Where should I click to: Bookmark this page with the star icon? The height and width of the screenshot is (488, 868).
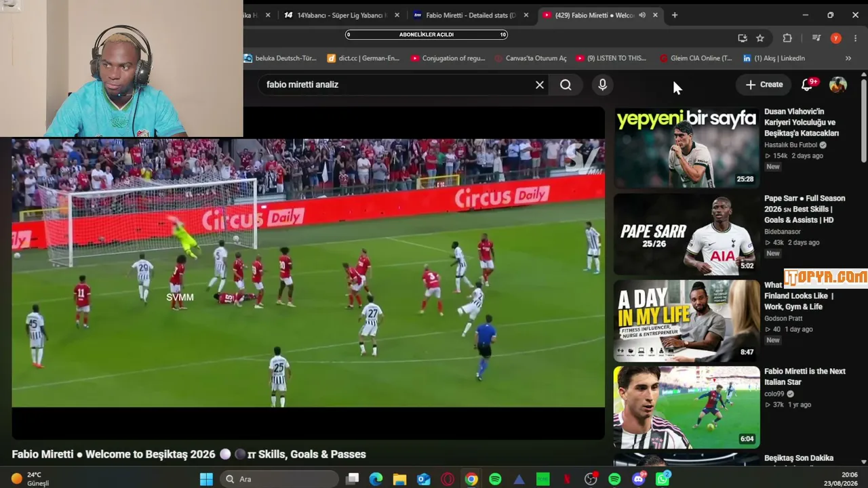click(x=760, y=38)
